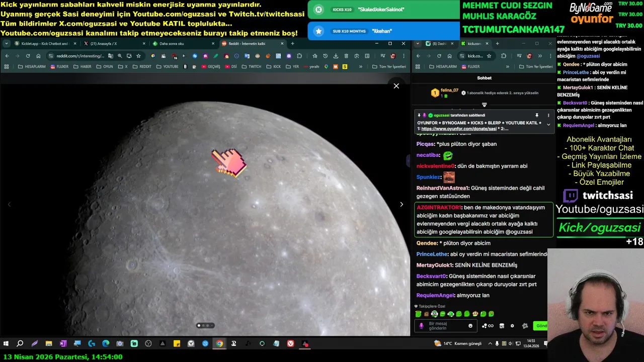Expand gift leaderboard arrow below felina_07
This screenshot has width=644, height=362.
pyautogui.click(x=484, y=105)
